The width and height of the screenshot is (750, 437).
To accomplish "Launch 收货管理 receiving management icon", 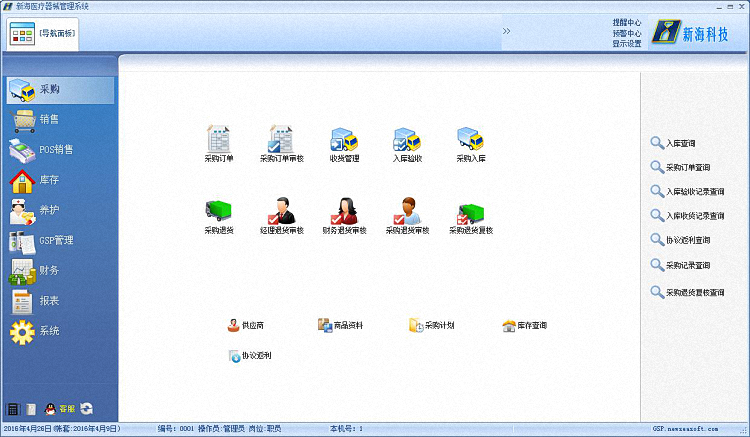I will pos(344,143).
